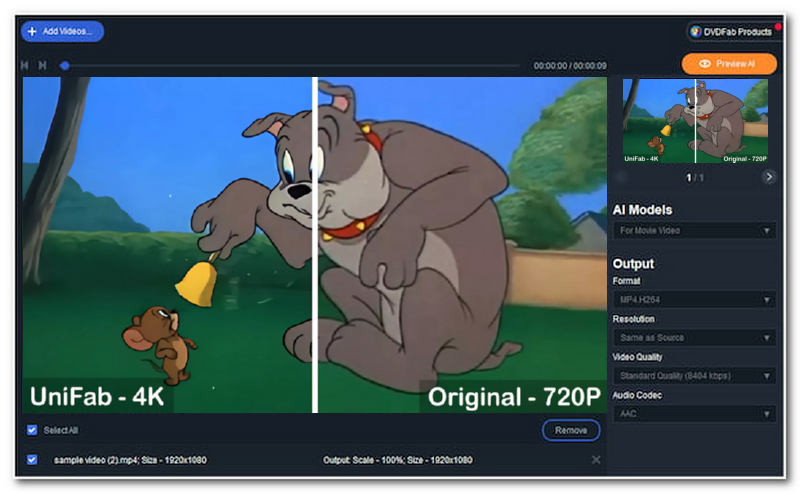Click the sample video (2).mp4 file row

coord(200,460)
